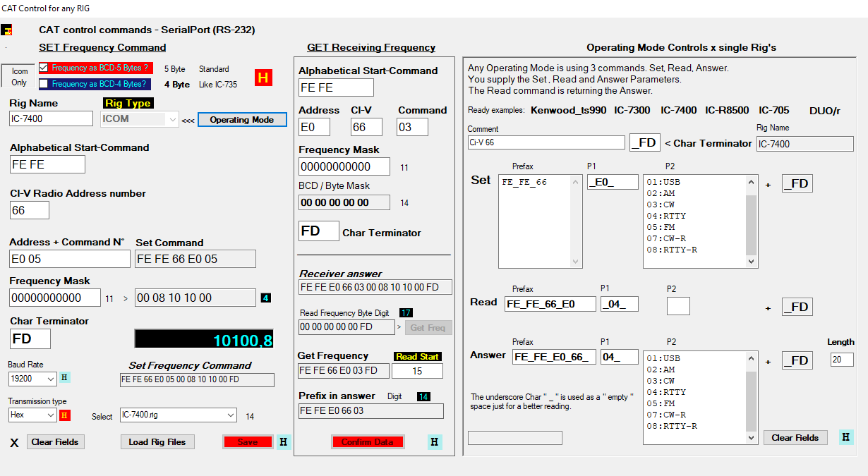Click the GET Address E0 field
This screenshot has width=868, height=476.
(315, 127)
